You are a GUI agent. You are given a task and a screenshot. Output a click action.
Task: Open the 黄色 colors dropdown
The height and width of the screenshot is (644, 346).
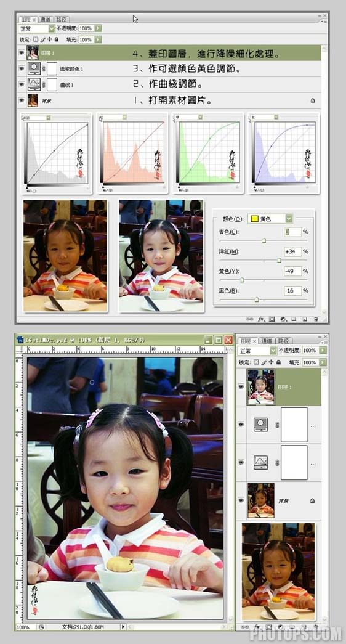coord(289,219)
